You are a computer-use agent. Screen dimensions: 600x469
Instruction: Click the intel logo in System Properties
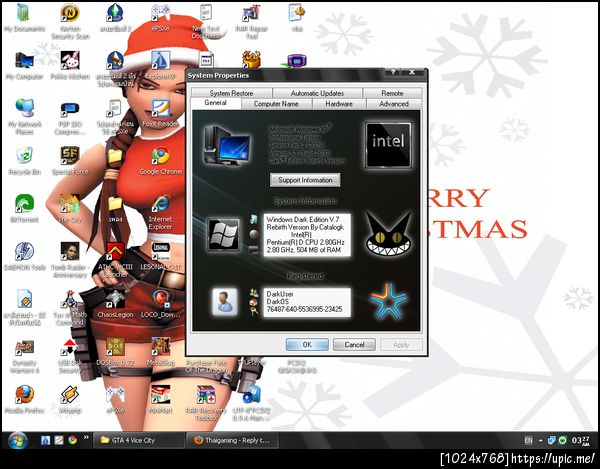click(x=388, y=145)
